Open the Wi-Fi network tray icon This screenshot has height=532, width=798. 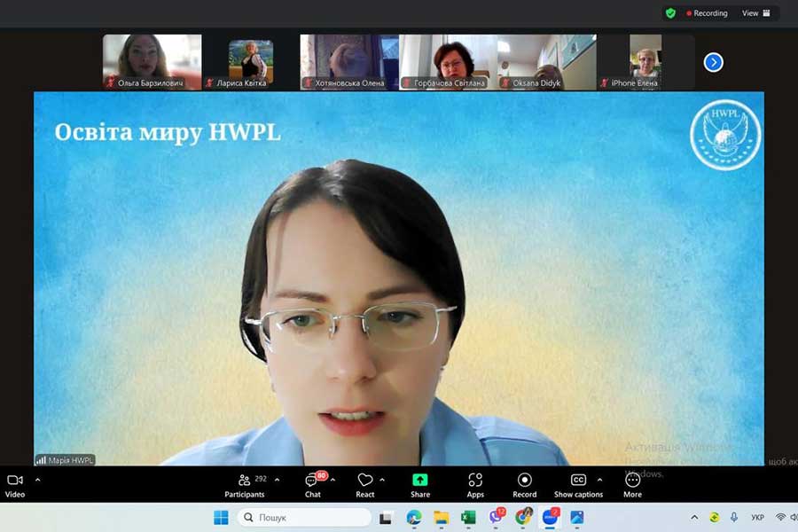click(x=780, y=518)
